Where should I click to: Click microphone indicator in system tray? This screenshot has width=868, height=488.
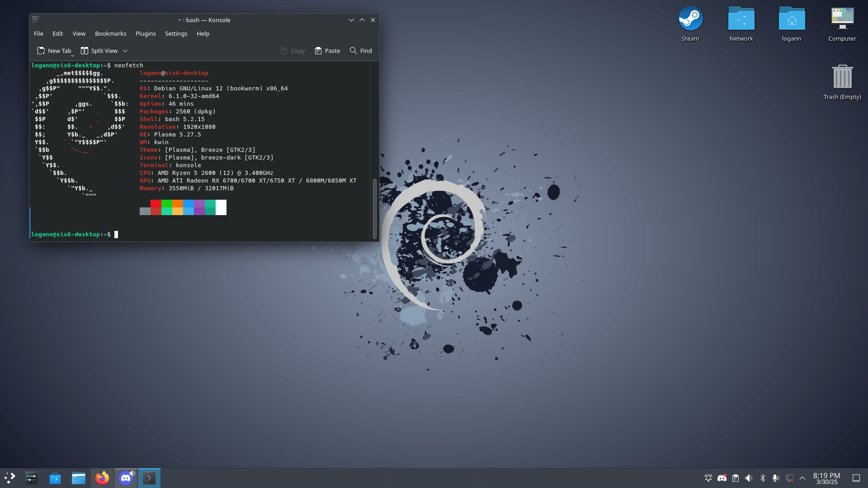pos(776,478)
